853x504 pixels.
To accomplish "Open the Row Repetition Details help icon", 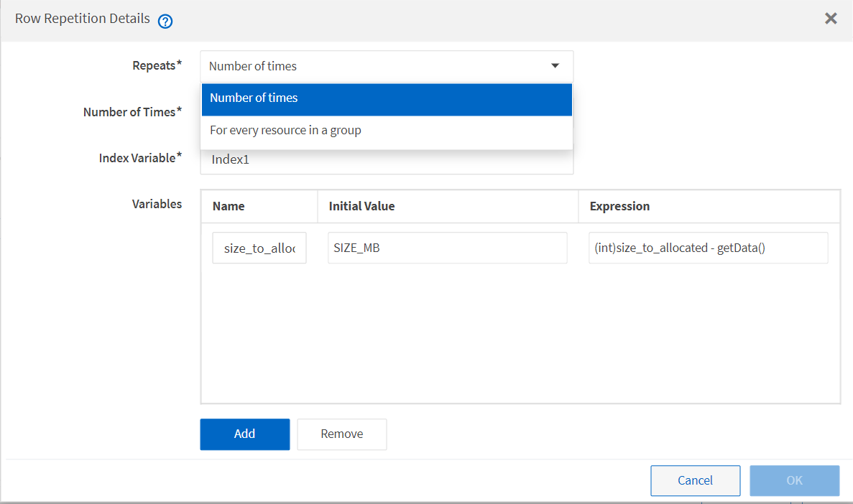I will [165, 21].
